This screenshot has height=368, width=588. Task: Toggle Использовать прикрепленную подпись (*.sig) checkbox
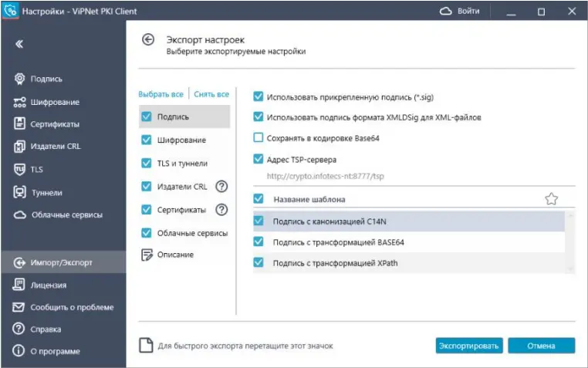[x=259, y=96]
